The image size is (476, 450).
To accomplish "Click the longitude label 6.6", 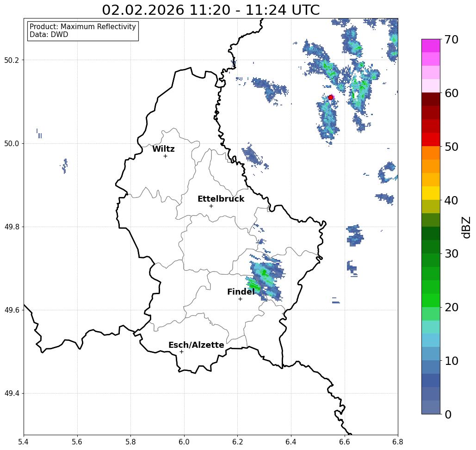I will tap(344, 442).
